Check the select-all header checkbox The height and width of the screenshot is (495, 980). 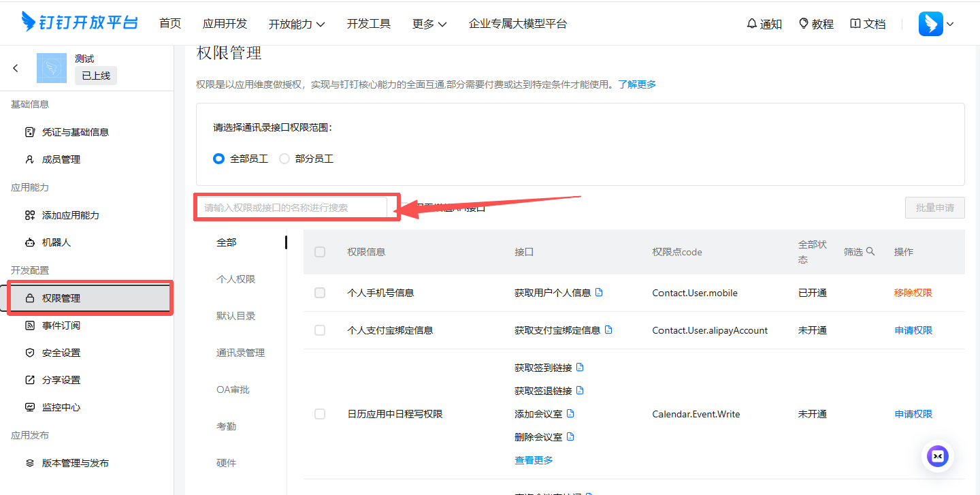pos(320,252)
